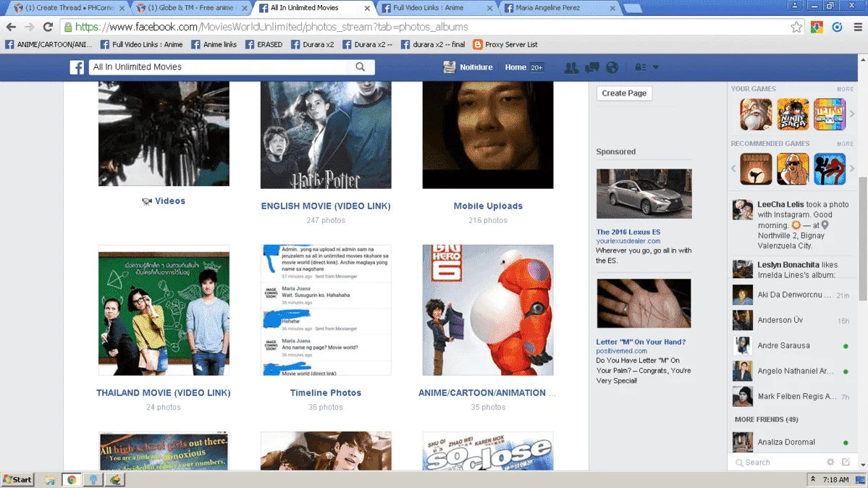Click the browser address bar
This screenshot has height=488, width=868.
426,27
